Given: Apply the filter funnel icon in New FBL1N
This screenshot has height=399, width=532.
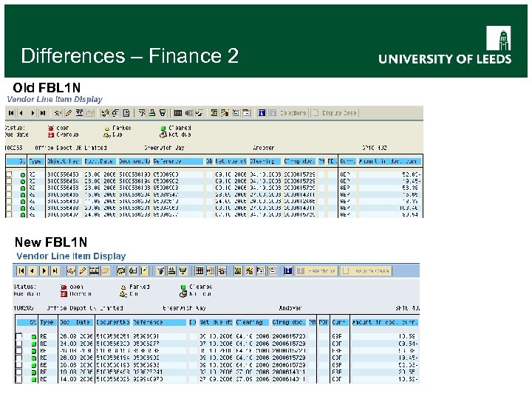Looking at the screenshot, I should [x=161, y=270].
